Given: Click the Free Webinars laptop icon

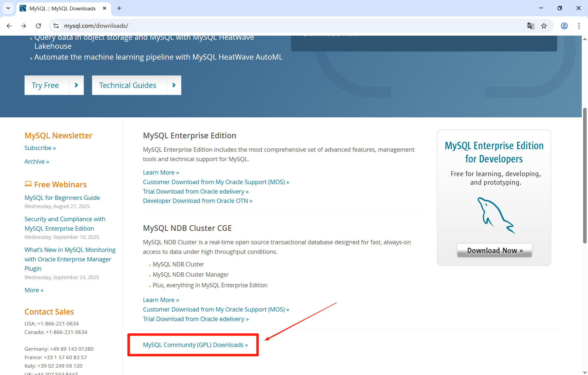Looking at the screenshot, I should pyautogui.click(x=28, y=184).
